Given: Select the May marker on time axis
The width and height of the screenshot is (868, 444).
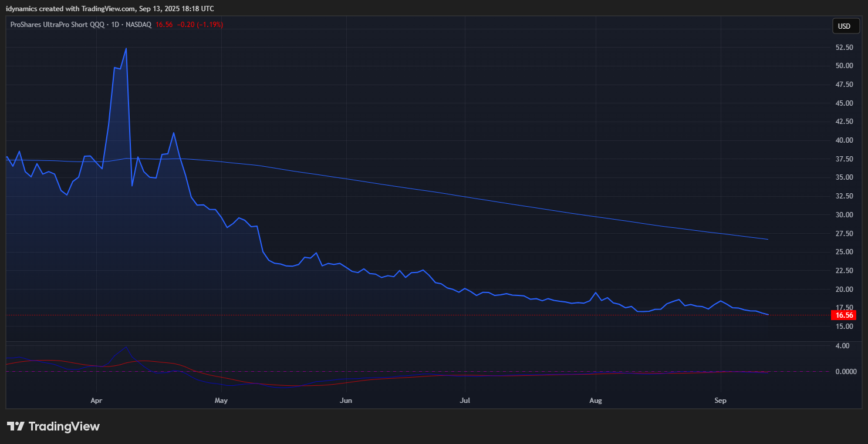Looking at the screenshot, I should (221, 401).
